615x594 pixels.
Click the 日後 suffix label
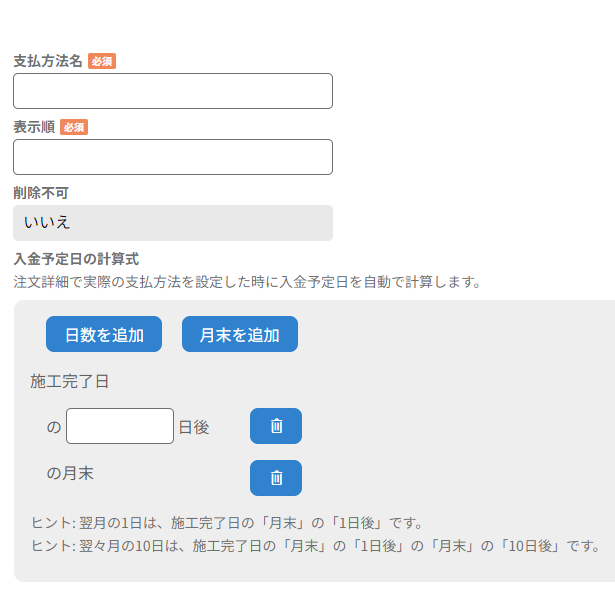(x=194, y=427)
